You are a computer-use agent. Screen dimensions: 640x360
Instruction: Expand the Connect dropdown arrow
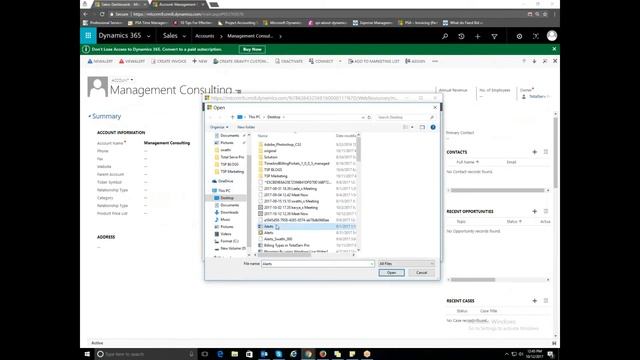[x=340, y=61]
